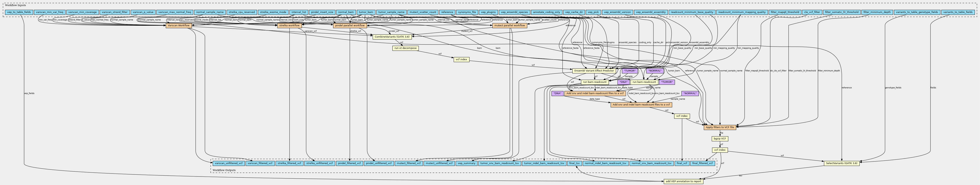Viewport: 980px width, 185px height.
Task: Click the normal_bam workflow input box
Action: point(346,12)
